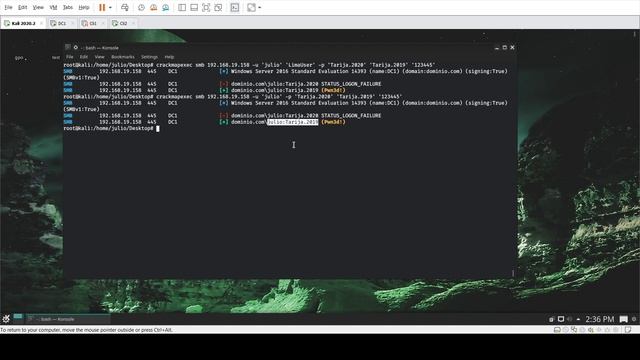Click the 2:36 PM clock
This screenshot has width=640, height=360.
(600, 319)
